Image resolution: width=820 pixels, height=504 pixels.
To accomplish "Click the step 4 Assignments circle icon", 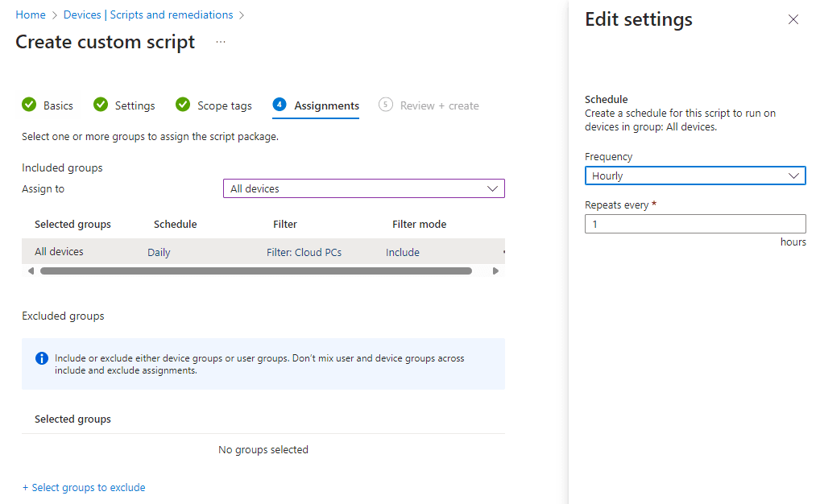I will (280, 105).
